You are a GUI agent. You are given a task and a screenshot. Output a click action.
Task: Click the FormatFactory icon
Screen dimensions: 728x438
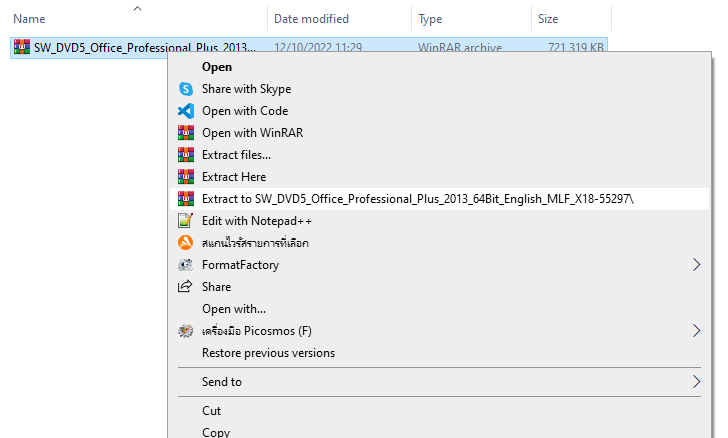point(186,265)
